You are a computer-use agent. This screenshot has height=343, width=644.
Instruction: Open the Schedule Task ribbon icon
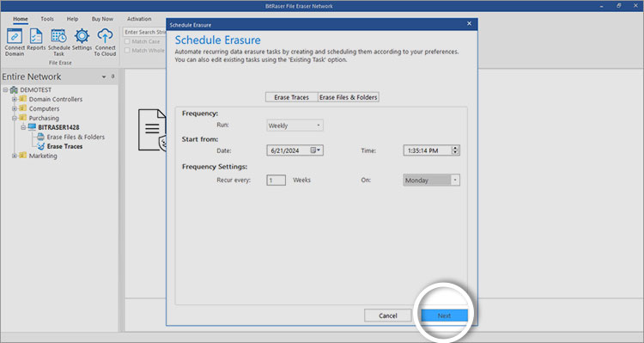pos(58,36)
